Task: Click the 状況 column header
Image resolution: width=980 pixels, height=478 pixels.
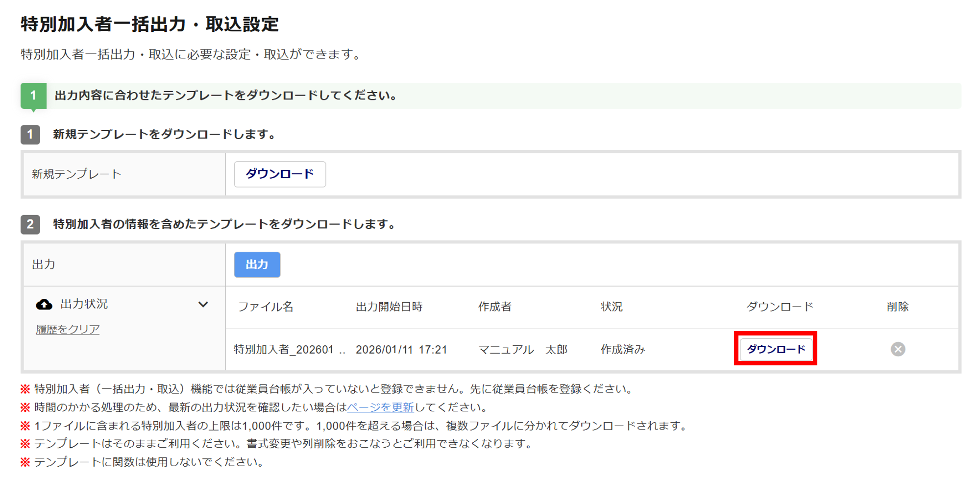Action: (612, 307)
